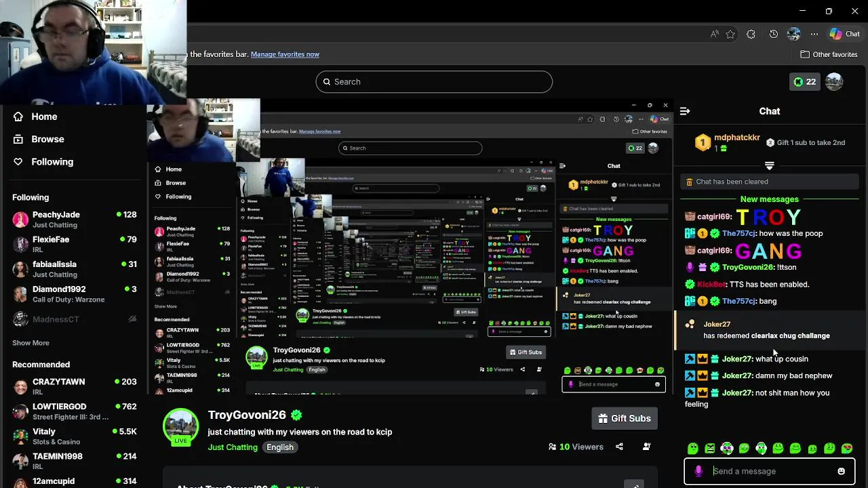
Task: Open PeachyJade channel in Following
Action: [73, 220]
